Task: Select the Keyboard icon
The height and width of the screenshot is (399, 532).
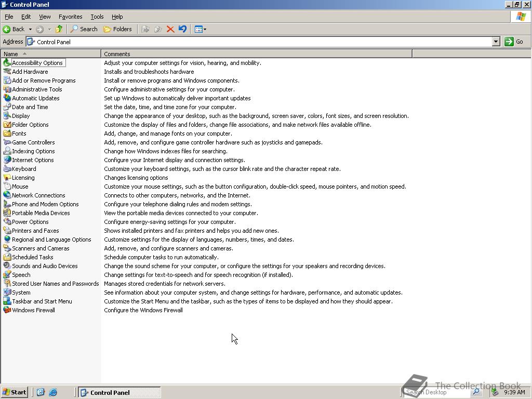Action: pyautogui.click(x=7, y=169)
